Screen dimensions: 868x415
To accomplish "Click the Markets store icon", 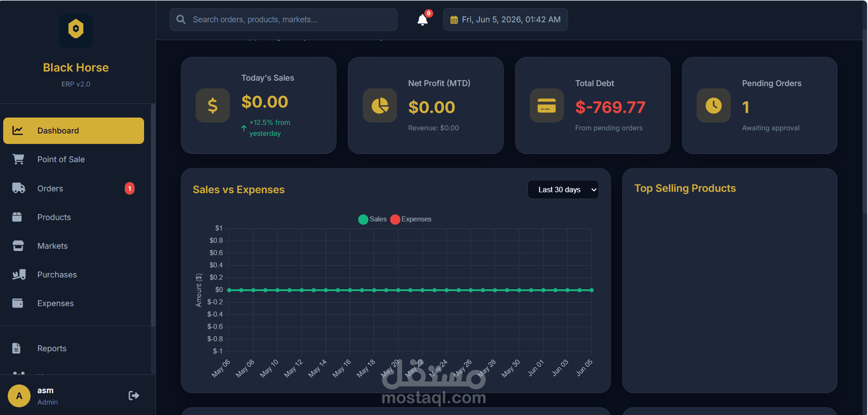I will [x=18, y=246].
